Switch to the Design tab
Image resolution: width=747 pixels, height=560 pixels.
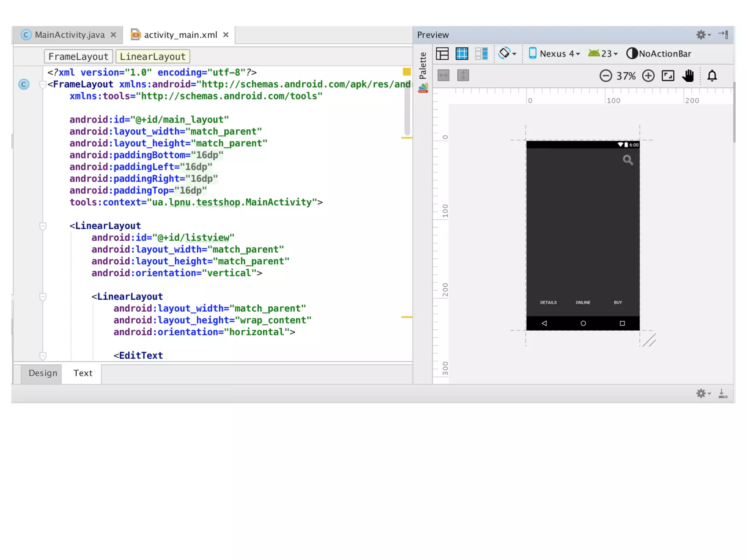click(x=43, y=373)
